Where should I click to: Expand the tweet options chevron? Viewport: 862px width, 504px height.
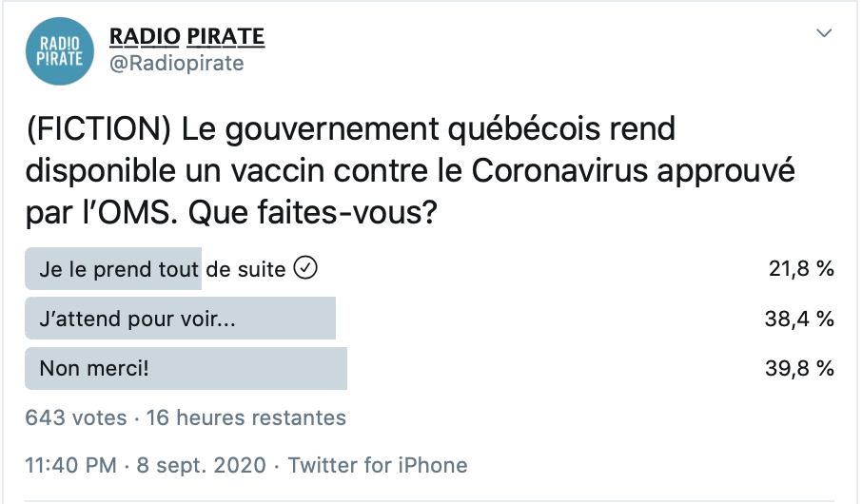(824, 33)
